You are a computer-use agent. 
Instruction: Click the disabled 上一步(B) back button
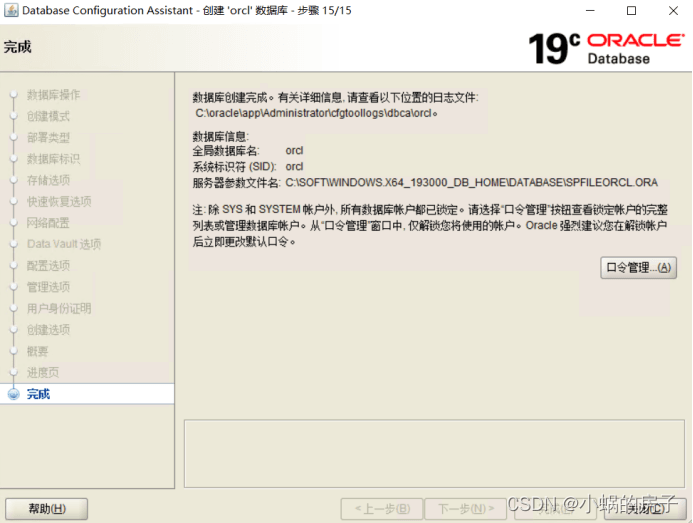click(382, 508)
